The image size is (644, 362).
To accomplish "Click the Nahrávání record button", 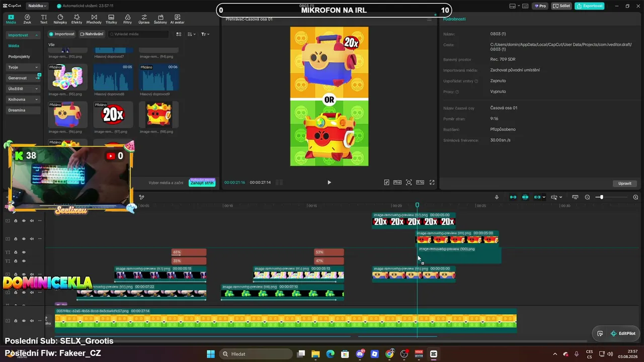I will pyautogui.click(x=92, y=34).
